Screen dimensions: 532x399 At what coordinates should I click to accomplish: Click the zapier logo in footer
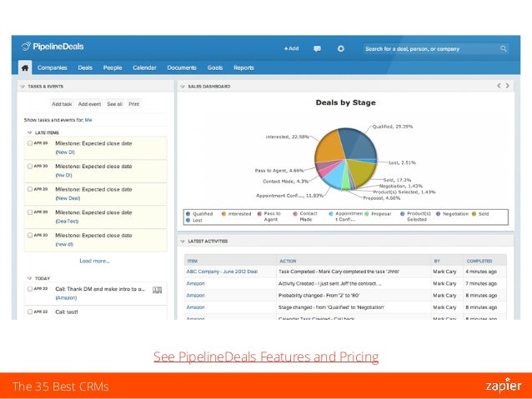[504, 386]
